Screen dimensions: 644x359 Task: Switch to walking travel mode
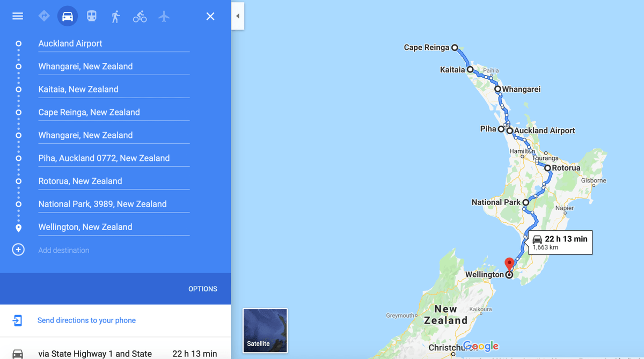115,16
